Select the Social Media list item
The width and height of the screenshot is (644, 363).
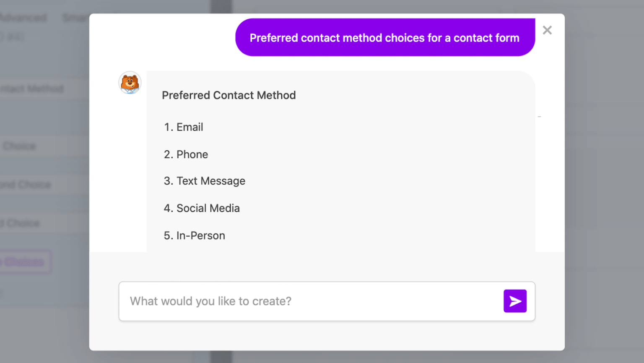[x=208, y=208]
